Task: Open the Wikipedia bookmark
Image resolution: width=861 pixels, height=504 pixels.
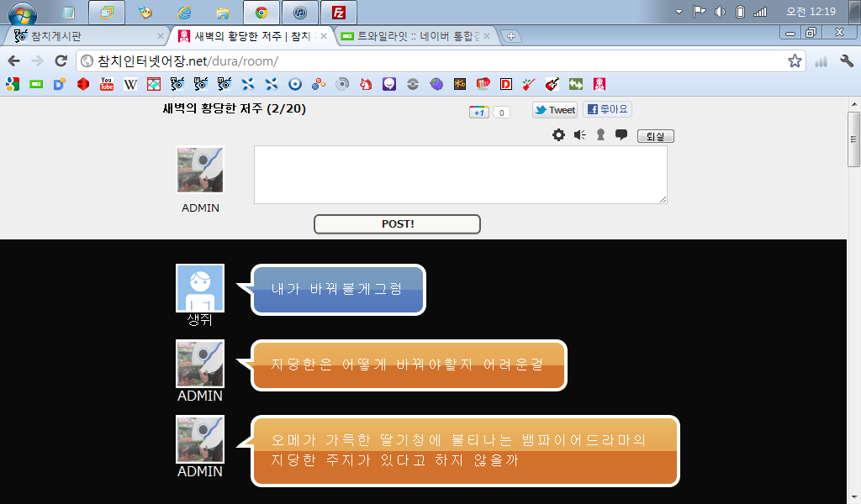Action: point(130,84)
